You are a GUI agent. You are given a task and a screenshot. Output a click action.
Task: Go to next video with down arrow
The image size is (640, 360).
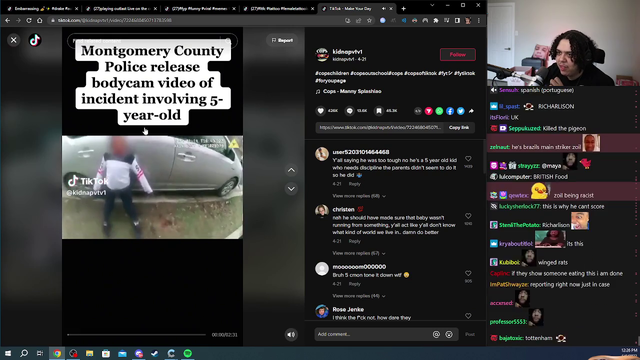click(291, 189)
